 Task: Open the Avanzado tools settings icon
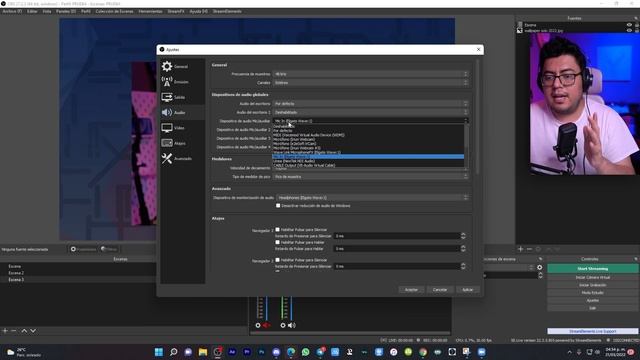[167, 158]
